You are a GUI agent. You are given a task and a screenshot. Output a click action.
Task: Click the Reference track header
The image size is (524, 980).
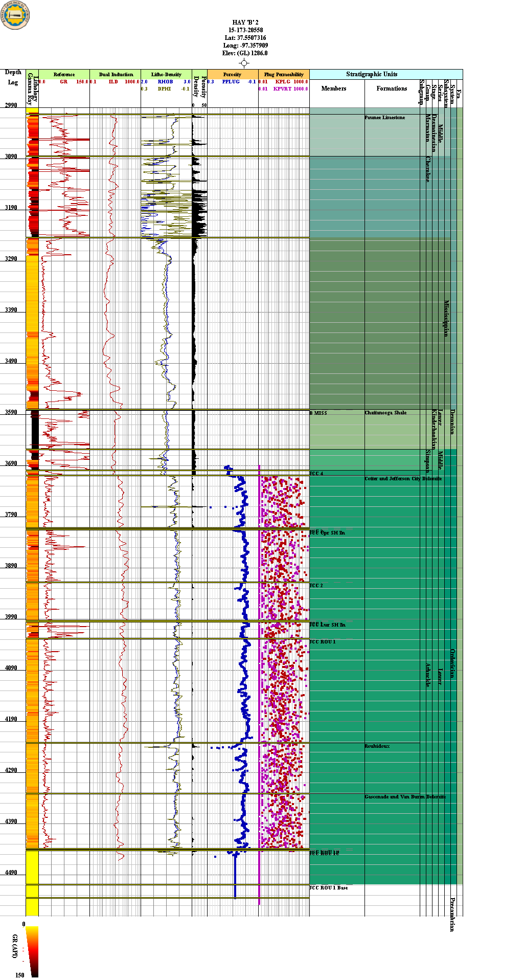point(64,74)
